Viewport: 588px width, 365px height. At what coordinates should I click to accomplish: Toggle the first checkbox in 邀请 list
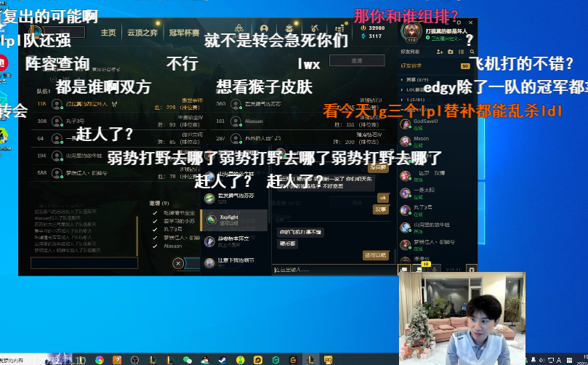[x=155, y=212]
